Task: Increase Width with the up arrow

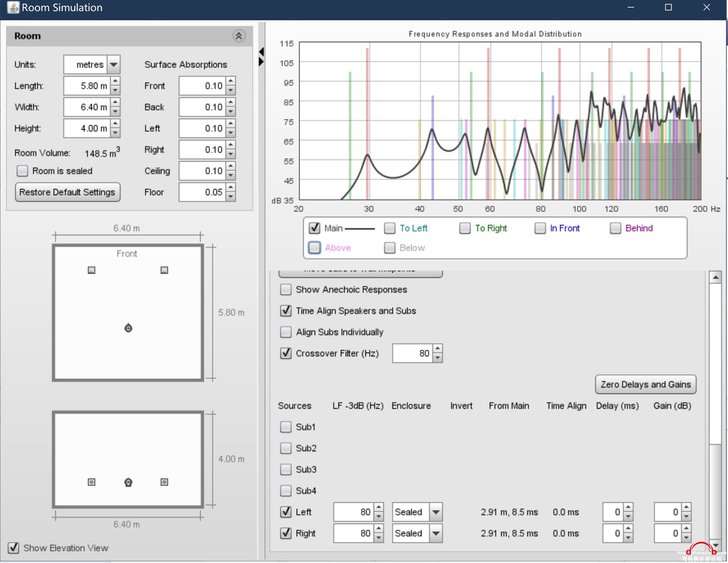Action: click(x=115, y=102)
